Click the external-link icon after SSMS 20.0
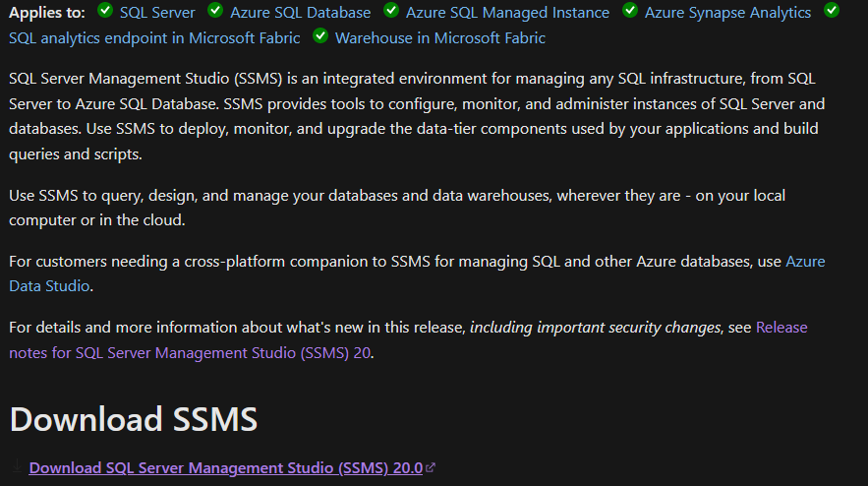Image resolution: width=868 pixels, height=486 pixels. pos(431,467)
